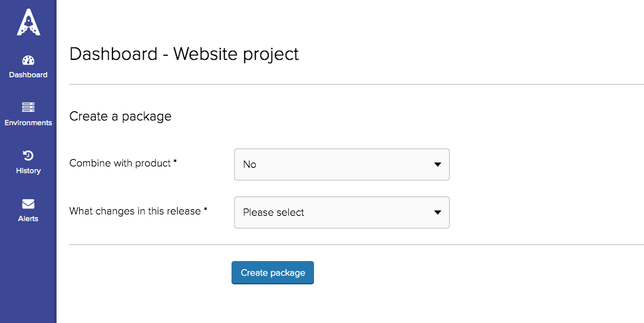Click the 'What changes in this release' label
This screenshot has width=644, height=323.
click(x=138, y=211)
